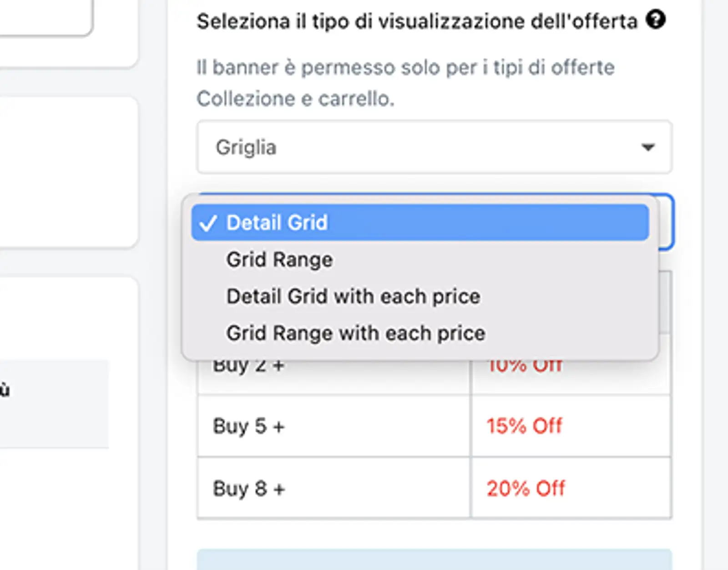Click the Buy 5 + table cell

click(334, 427)
